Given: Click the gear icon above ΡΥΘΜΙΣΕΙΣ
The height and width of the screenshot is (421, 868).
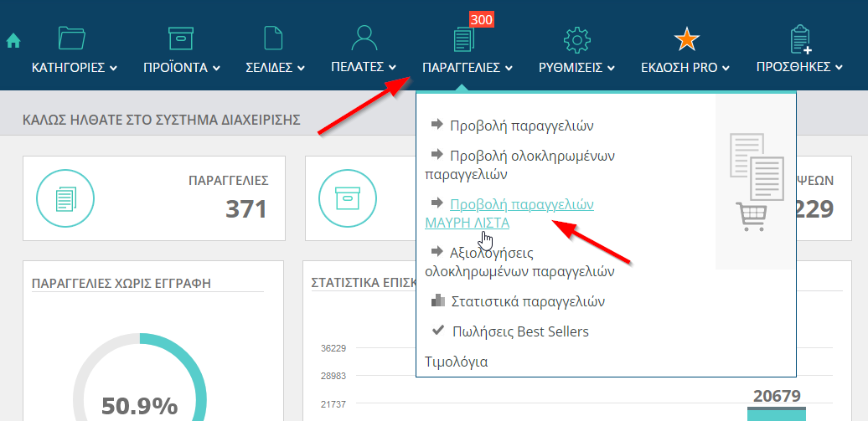Looking at the screenshot, I should (x=576, y=40).
